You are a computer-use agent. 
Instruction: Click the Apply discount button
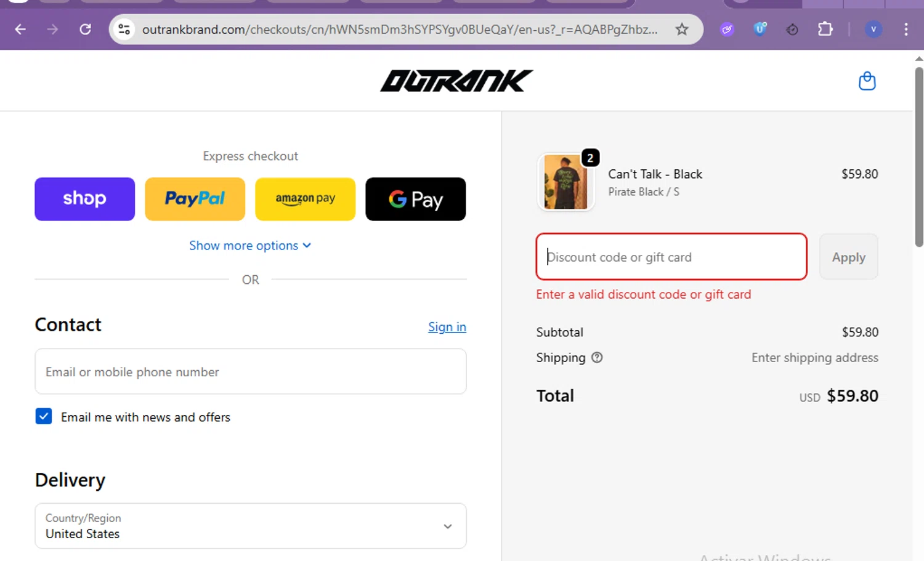point(848,257)
